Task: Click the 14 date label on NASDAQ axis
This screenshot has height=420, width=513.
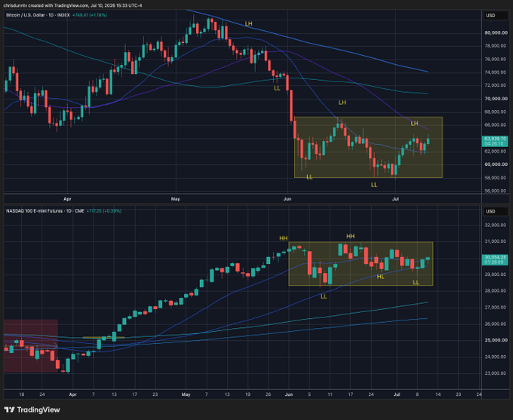Action: pyautogui.click(x=438, y=394)
